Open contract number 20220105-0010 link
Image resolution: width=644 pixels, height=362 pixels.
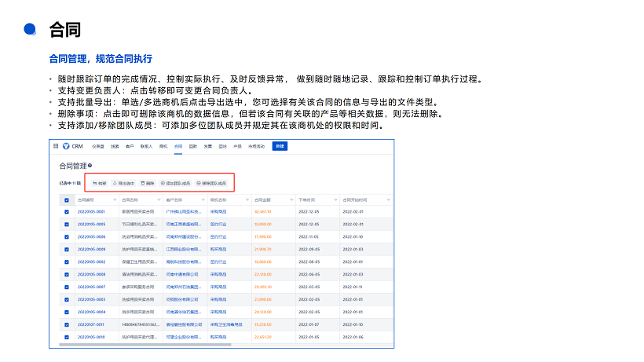[91, 337]
